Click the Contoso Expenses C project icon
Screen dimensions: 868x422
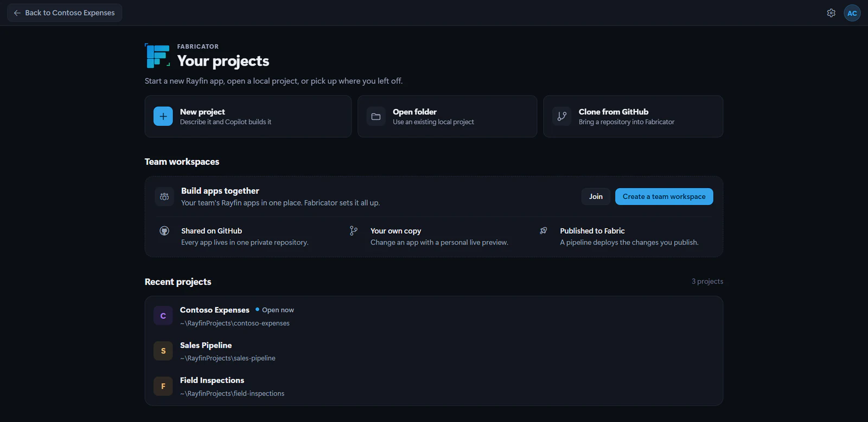163,316
